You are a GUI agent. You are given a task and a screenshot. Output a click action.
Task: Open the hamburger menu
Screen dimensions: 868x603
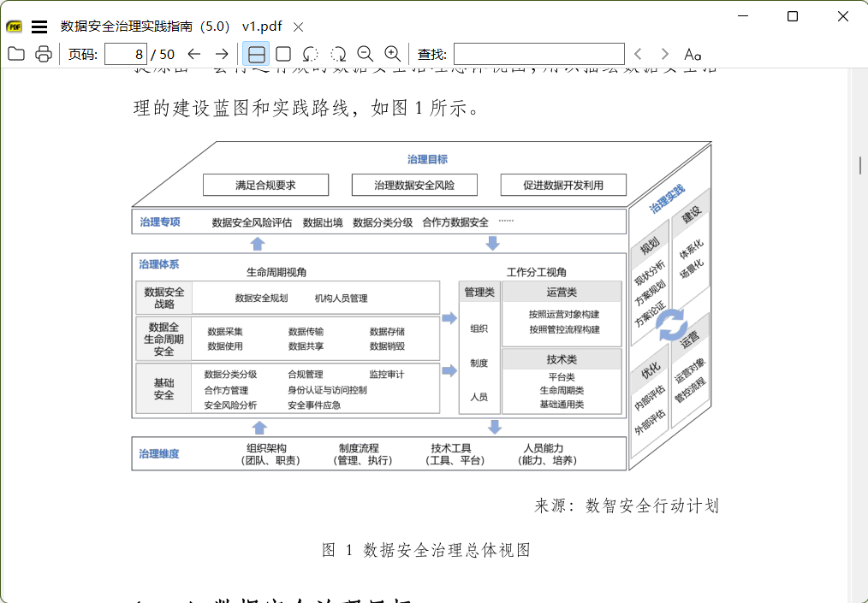pyautogui.click(x=39, y=27)
